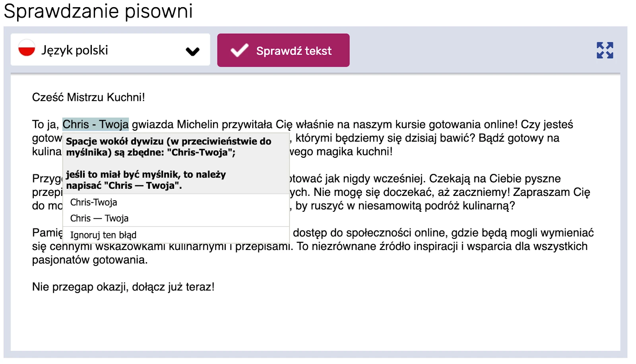Choose the "Chris-Twoja" hyphen suggestion
636x364 pixels.
point(94,202)
